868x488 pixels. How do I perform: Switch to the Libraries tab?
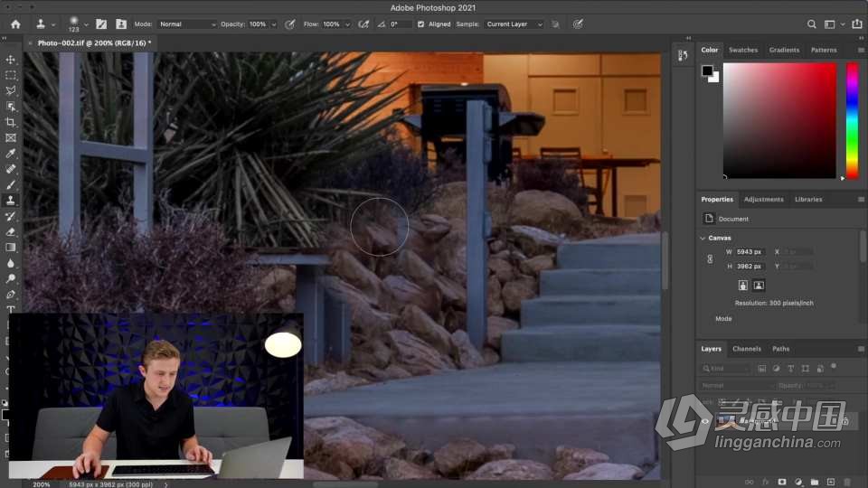pos(808,200)
